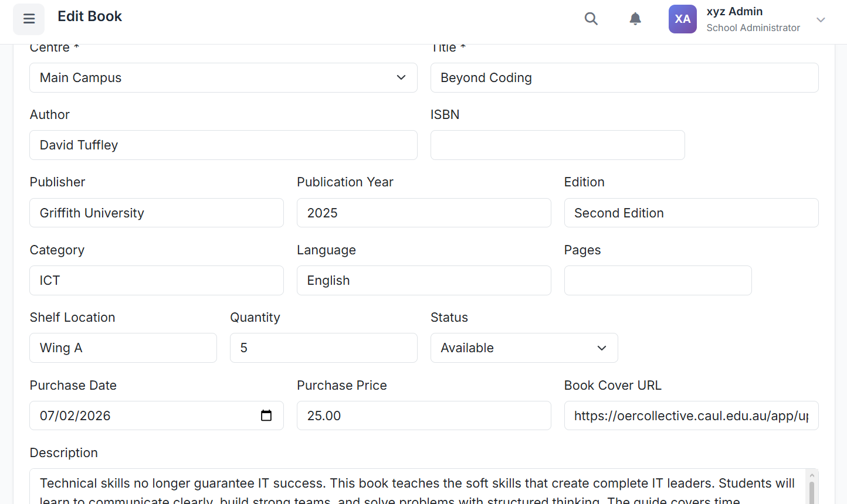Click the Title field with Beyond Coding

[x=624, y=78]
